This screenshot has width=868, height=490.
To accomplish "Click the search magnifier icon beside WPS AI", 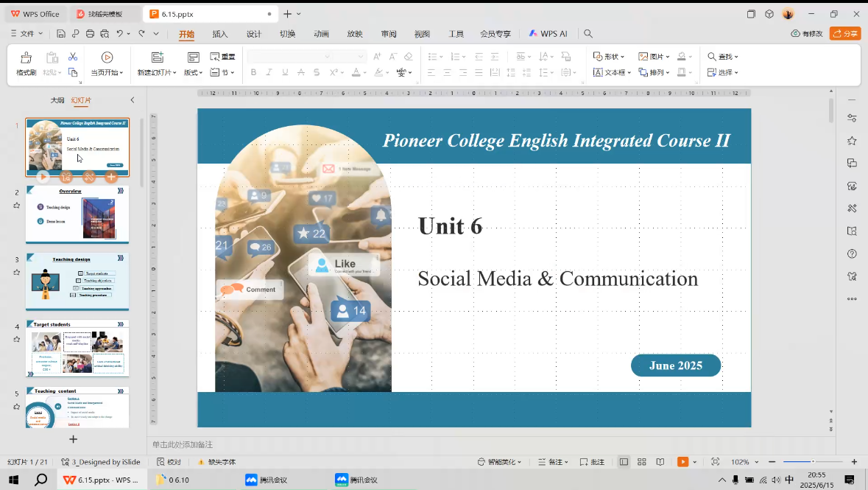I will (588, 34).
